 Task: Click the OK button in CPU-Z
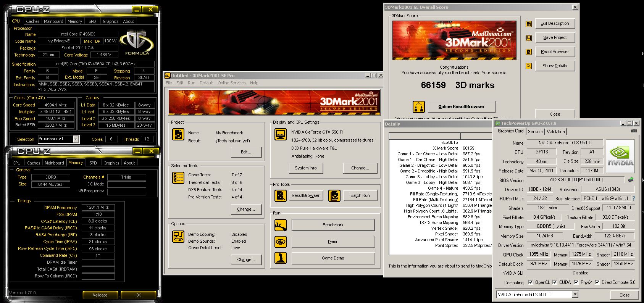[x=138, y=295]
